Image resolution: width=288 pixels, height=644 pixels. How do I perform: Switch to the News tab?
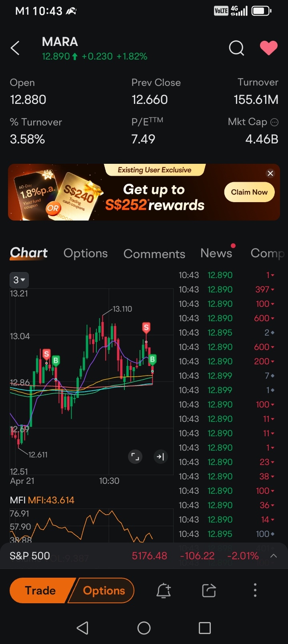pyautogui.click(x=216, y=253)
